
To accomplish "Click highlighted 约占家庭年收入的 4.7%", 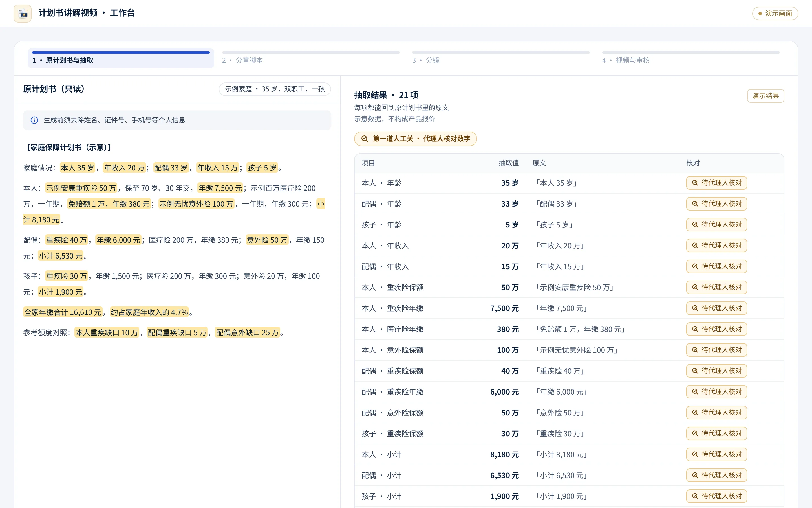I will (149, 312).
